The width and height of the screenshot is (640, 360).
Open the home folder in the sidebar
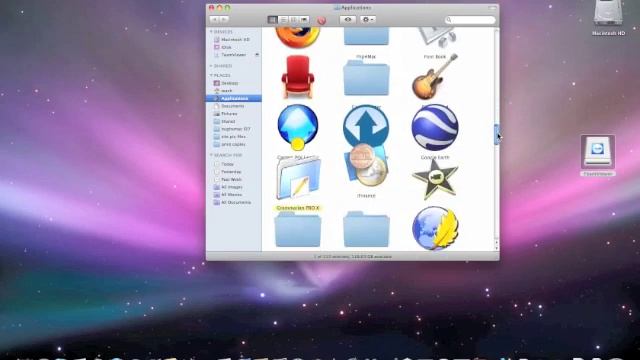point(234,91)
